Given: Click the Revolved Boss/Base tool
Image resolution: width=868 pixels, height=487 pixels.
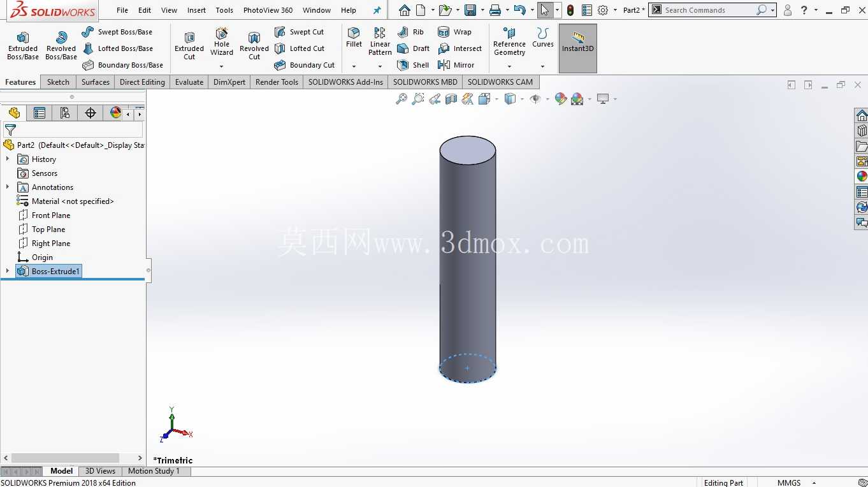Looking at the screenshot, I should [61, 46].
